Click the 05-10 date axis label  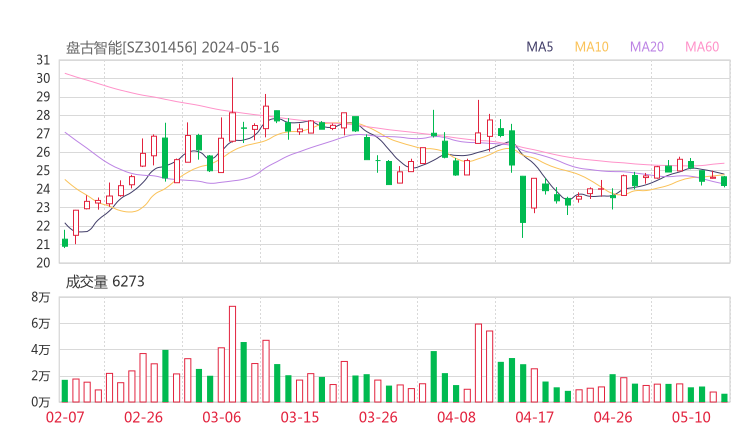(x=691, y=417)
